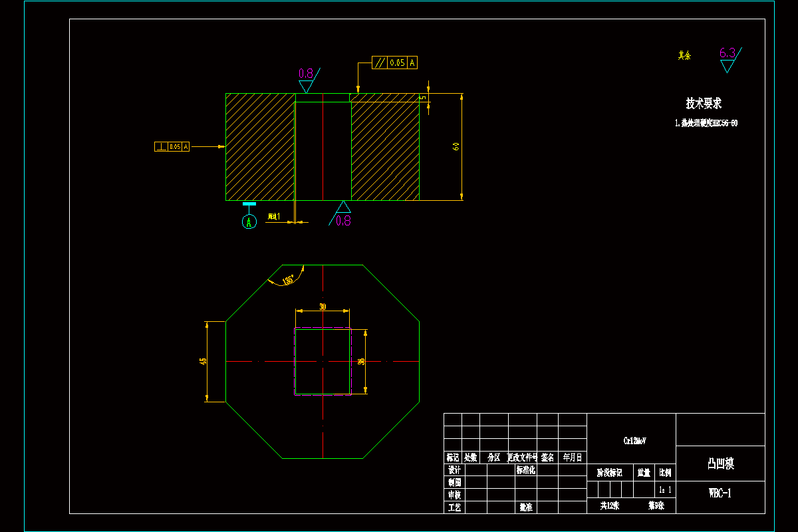Click the "Cr12MoV" material text

634,441
